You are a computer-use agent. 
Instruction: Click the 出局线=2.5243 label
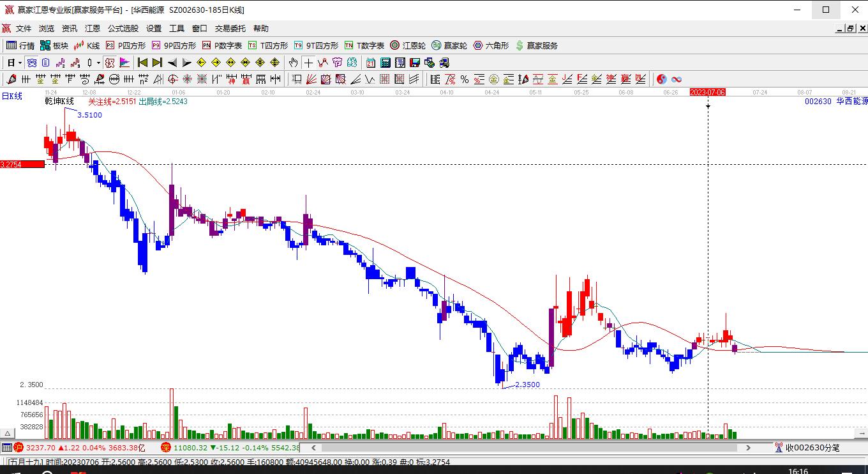[163, 102]
